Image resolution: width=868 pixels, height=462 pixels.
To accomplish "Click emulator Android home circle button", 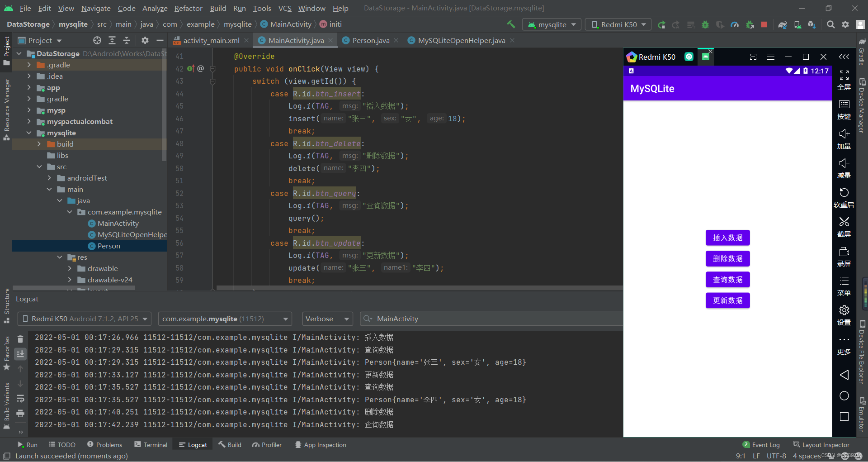I will 844,396.
